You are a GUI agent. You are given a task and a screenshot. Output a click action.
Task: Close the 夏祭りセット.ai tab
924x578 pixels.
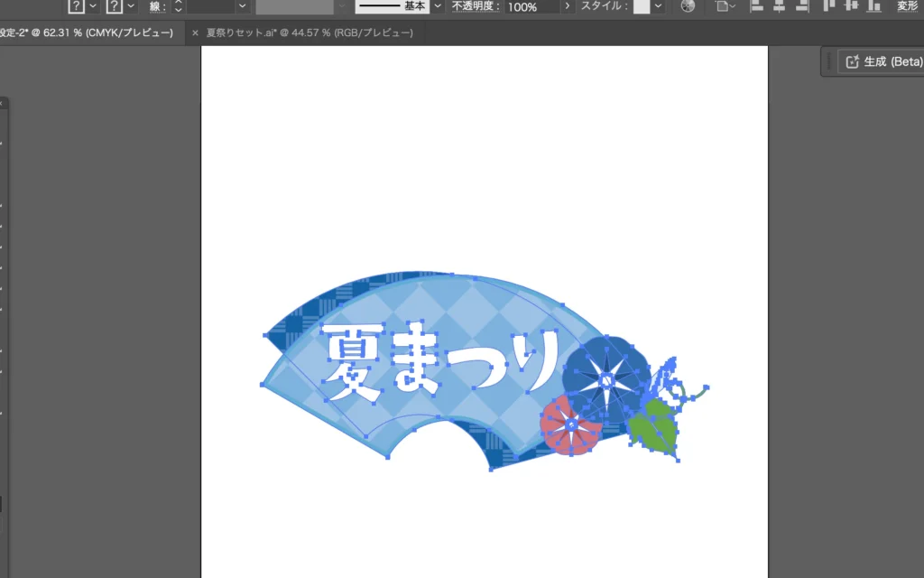(x=195, y=33)
